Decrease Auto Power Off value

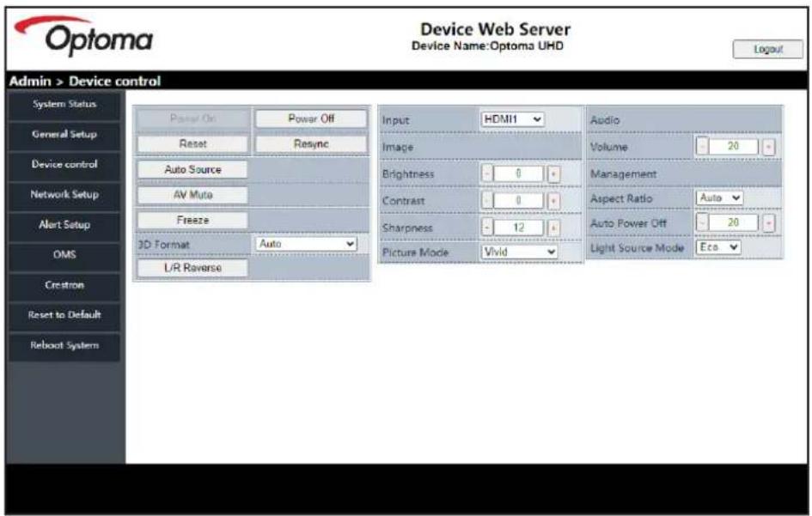pyautogui.click(x=702, y=222)
